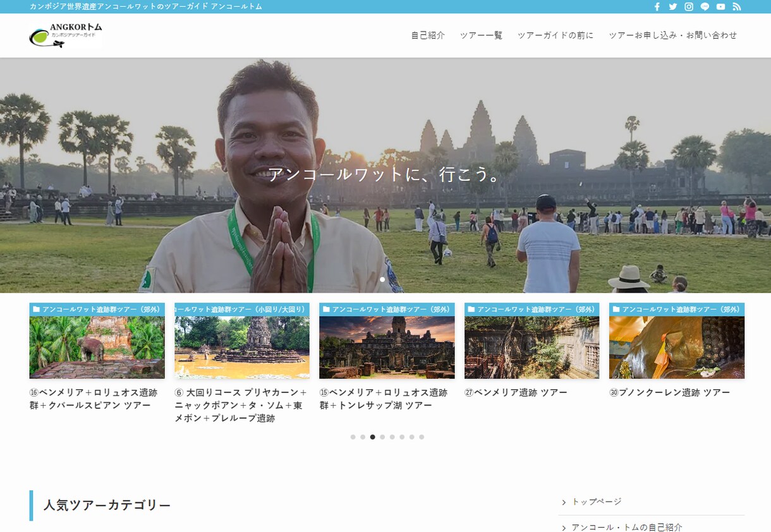Open the YouTube icon in top bar
The image size is (771, 532).
pos(720,7)
